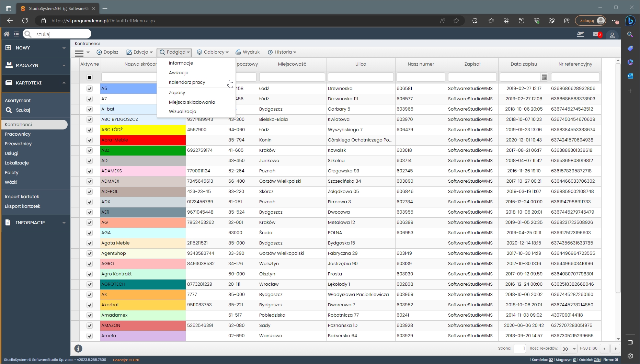The width and height of the screenshot is (640, 364).
Task: Click the home icon in top bar
Action: 7,34
